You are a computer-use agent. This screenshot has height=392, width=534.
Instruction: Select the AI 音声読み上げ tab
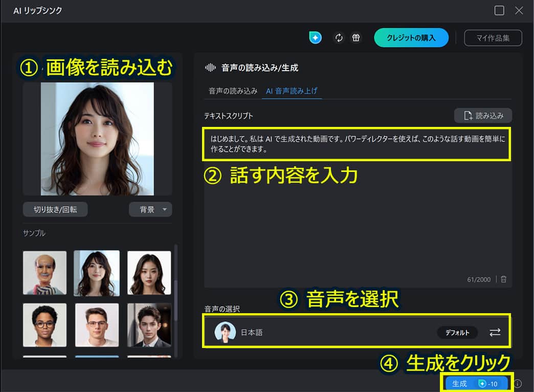pos(292,91)
